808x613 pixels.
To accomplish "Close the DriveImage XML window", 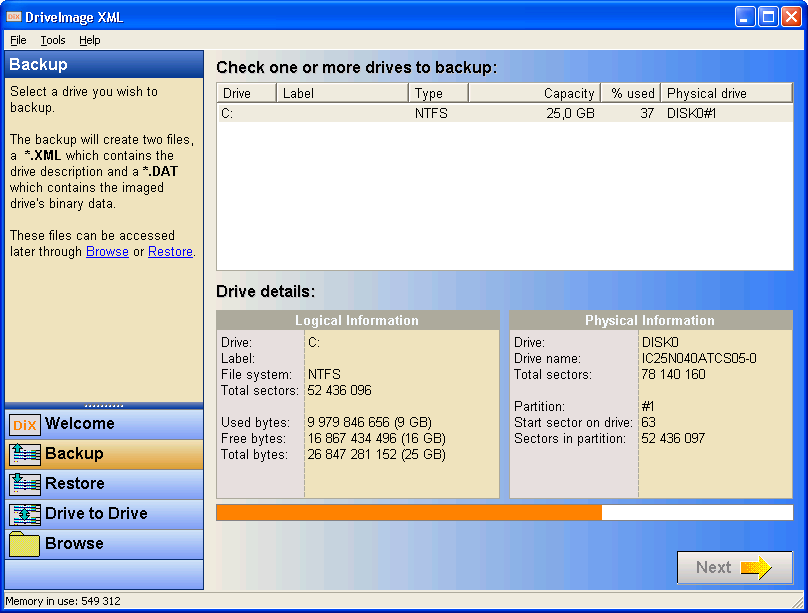I will (791, 17).
